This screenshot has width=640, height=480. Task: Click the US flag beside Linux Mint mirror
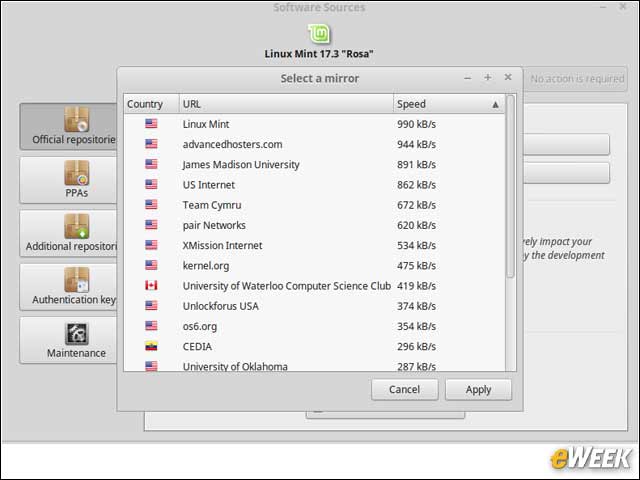pos(151,124)
